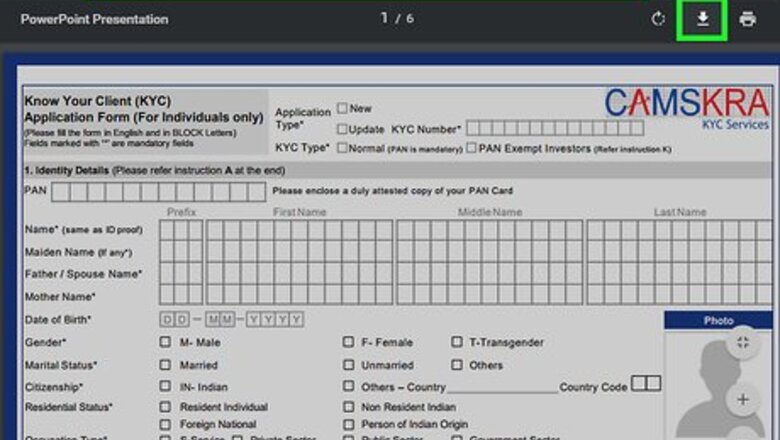Screen dimensions: 780x440
Task: Download the PDF with the download icon
Action: (x=702, y=19)
